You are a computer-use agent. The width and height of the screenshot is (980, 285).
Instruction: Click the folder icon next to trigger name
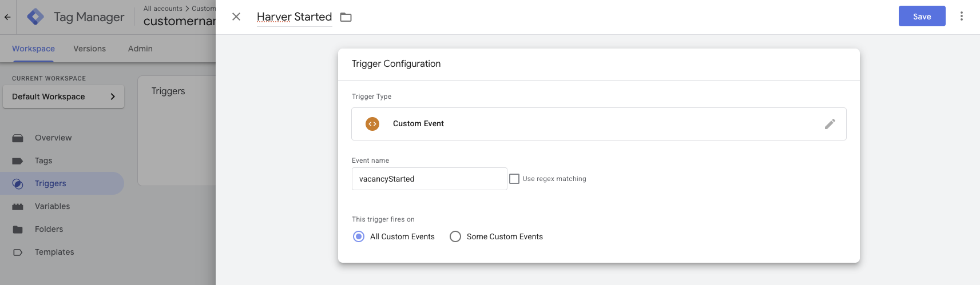[x=346, y=17]
